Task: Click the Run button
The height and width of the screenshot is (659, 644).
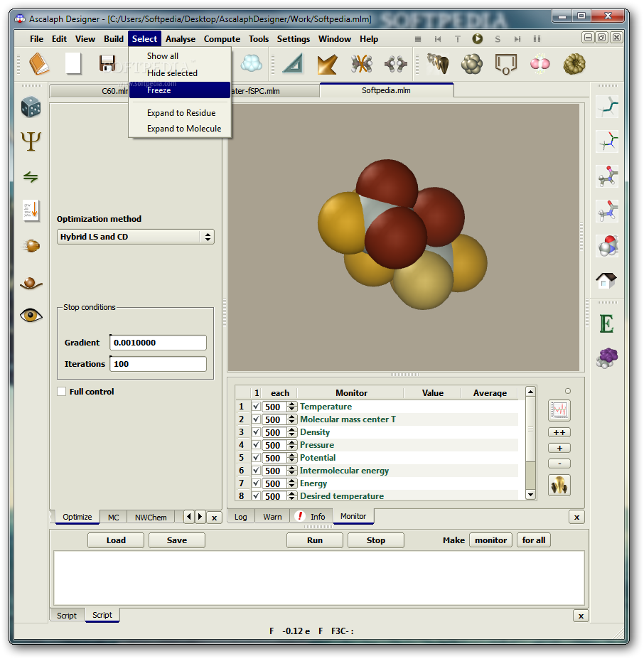Action: click(314, 540)
